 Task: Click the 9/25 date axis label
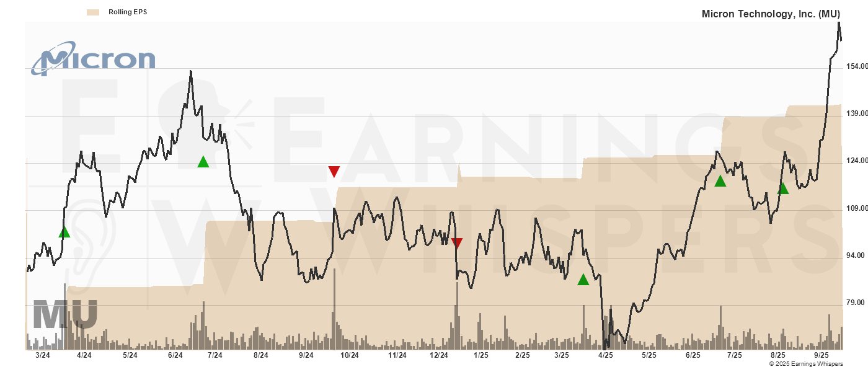pos(821,355)
